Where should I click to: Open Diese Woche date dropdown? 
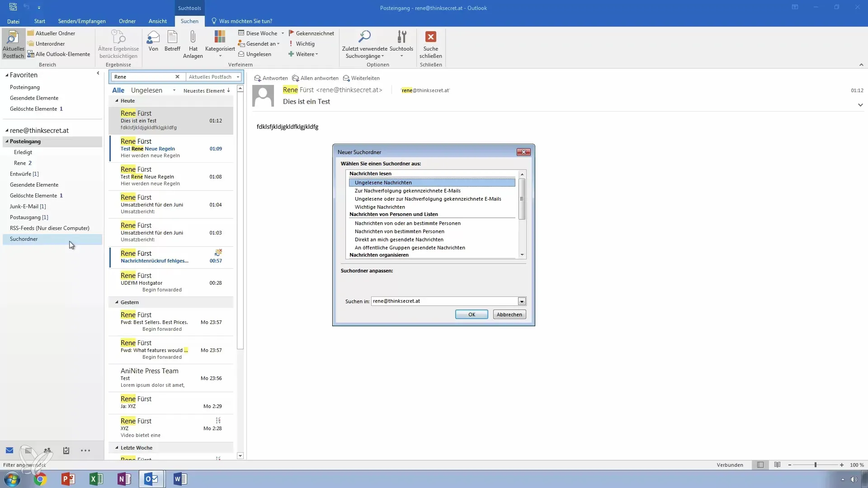pyautogui.click(x=261, y=33)
